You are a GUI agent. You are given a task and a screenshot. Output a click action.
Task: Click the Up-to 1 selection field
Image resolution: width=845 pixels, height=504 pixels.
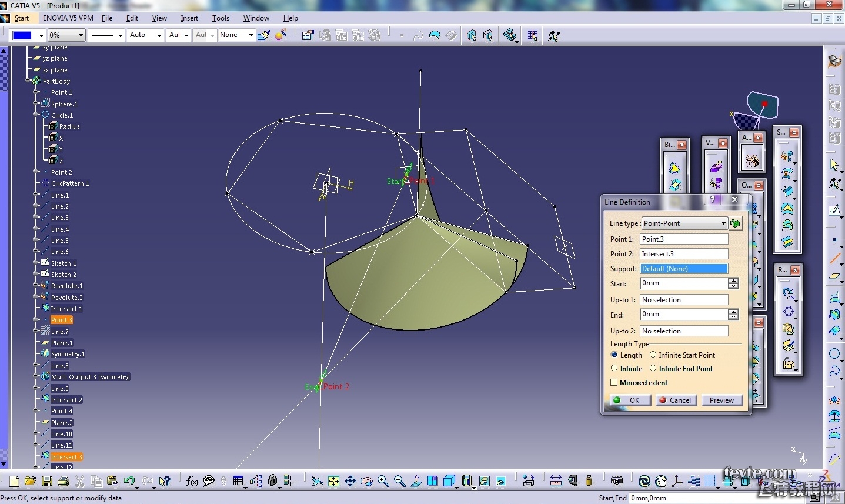(x=684, y=300)
